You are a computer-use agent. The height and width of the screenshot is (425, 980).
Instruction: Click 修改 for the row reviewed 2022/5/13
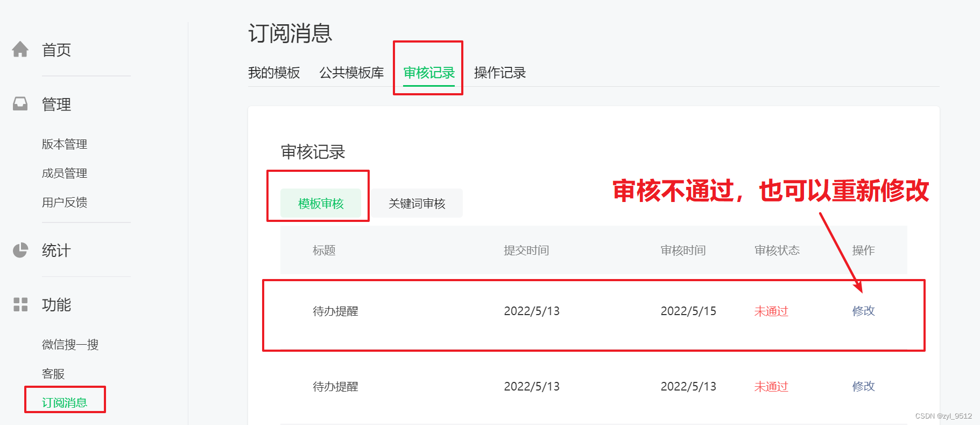pos(864,386)
